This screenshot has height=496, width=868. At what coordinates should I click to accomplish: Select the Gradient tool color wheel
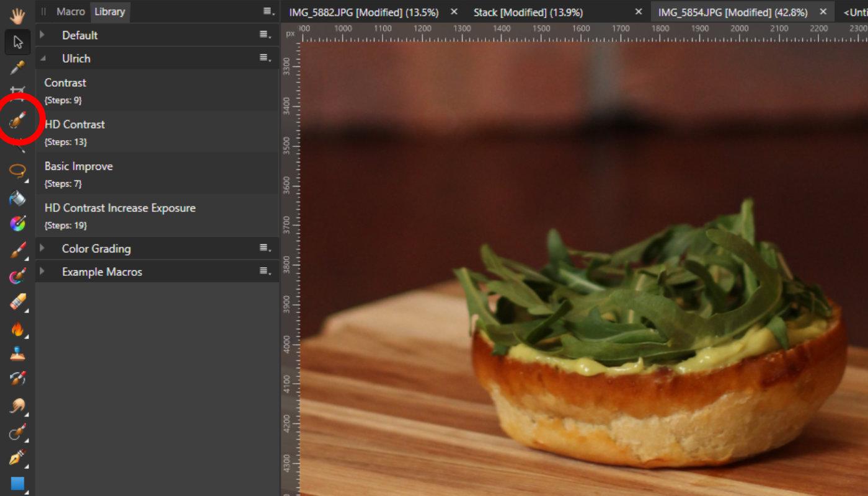tap(17, 223)
